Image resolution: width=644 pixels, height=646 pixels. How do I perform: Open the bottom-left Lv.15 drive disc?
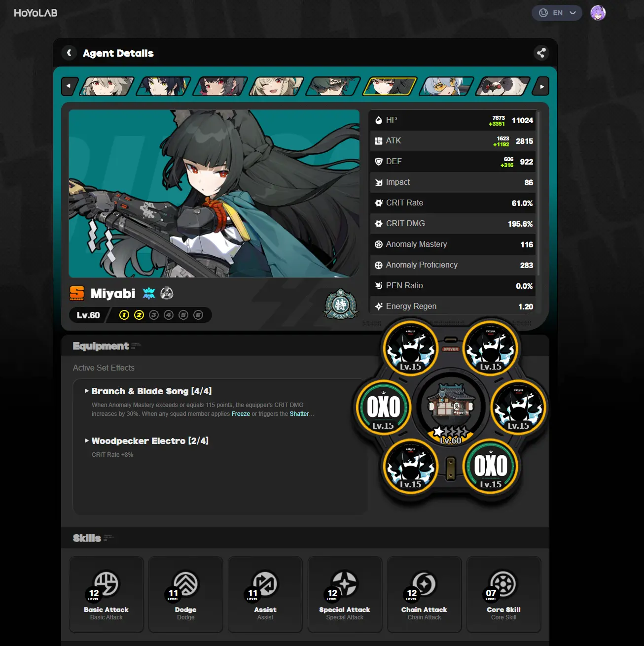[410, 466]
